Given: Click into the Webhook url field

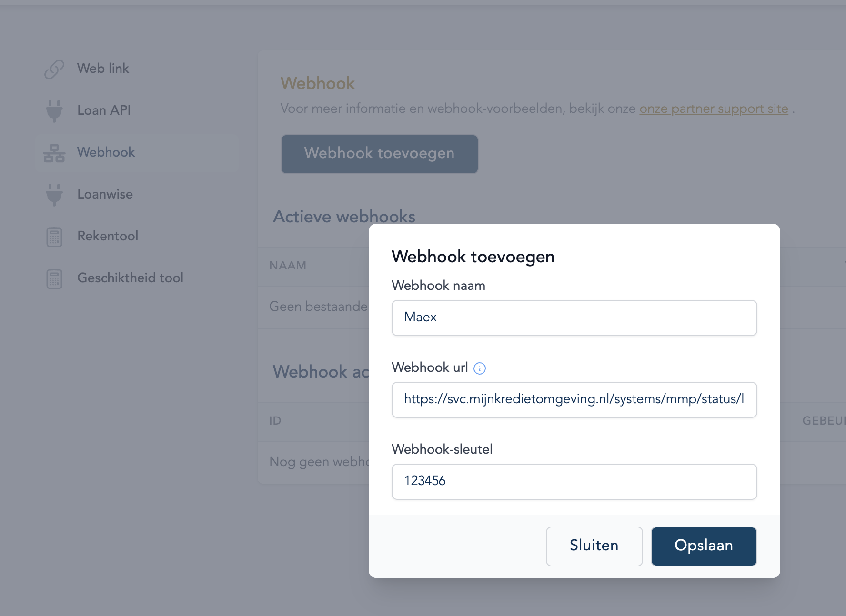Looking at the screenshot, I should tap(574, 400).
